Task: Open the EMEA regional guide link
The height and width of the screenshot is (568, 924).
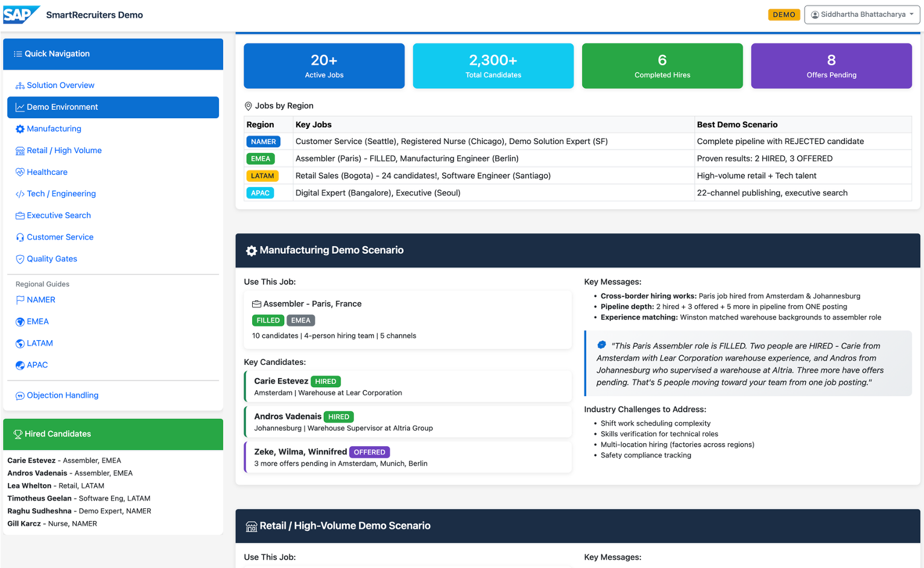Action: tap(37, 322)
